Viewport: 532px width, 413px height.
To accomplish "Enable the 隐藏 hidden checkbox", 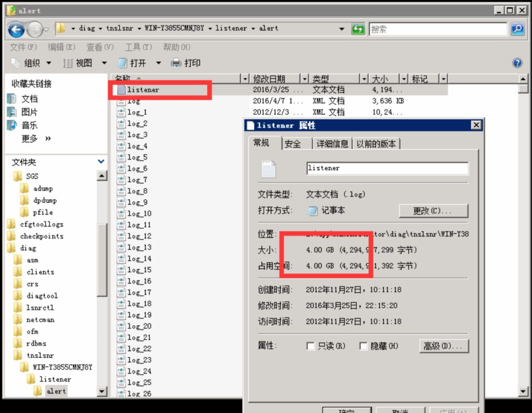I will point(364,346).
